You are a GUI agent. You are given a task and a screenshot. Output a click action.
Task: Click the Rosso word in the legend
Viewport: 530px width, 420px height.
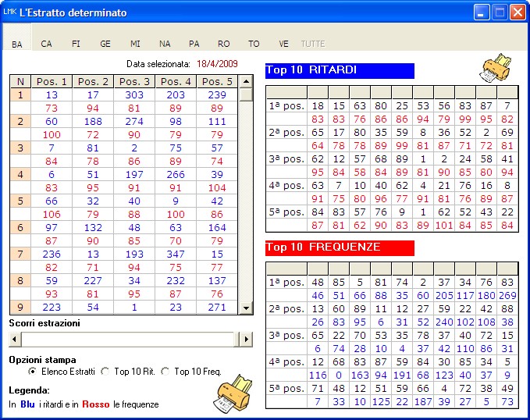(96, 404)
